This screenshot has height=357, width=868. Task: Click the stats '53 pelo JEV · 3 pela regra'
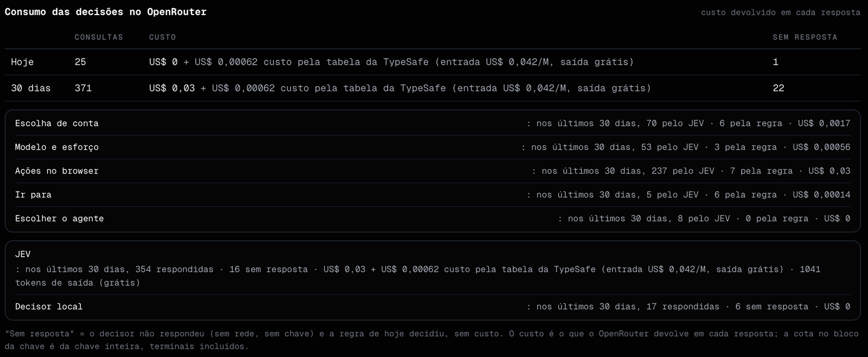[x=709, y=147]
